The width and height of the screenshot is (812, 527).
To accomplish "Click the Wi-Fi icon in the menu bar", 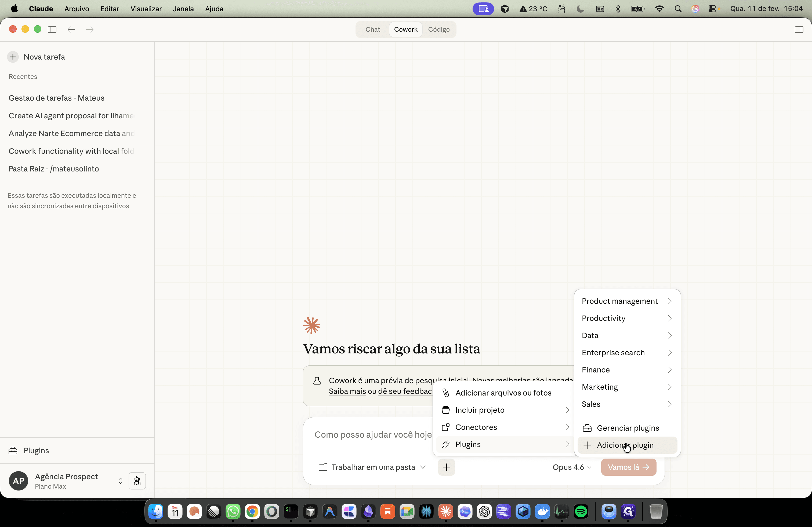I will coord(659,9).
